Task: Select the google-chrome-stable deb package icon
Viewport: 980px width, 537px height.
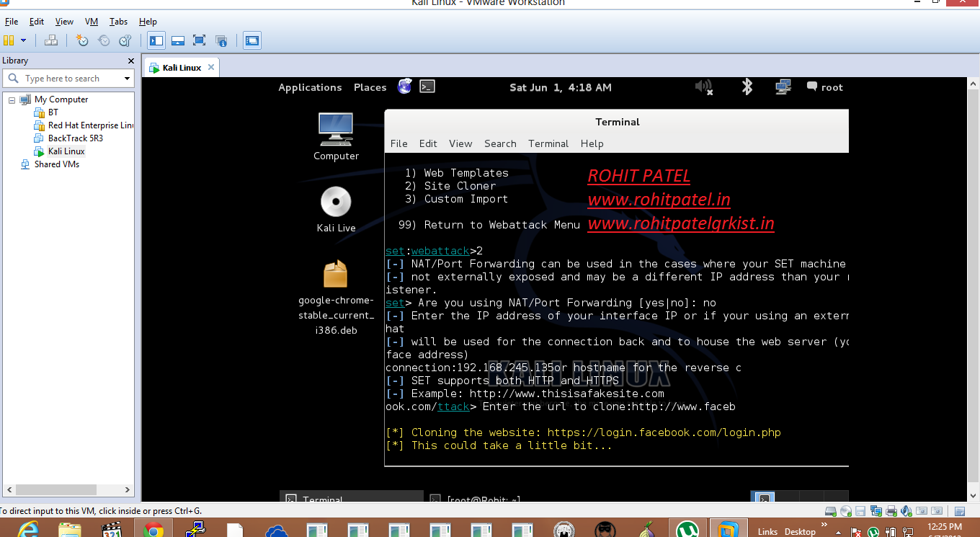Action: click(x=336, y=298)
